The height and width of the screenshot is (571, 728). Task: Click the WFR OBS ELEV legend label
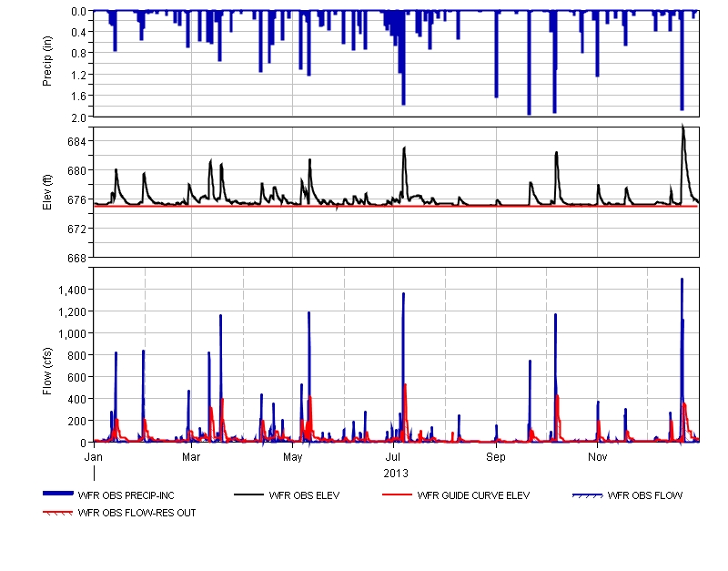coord(304,495)
